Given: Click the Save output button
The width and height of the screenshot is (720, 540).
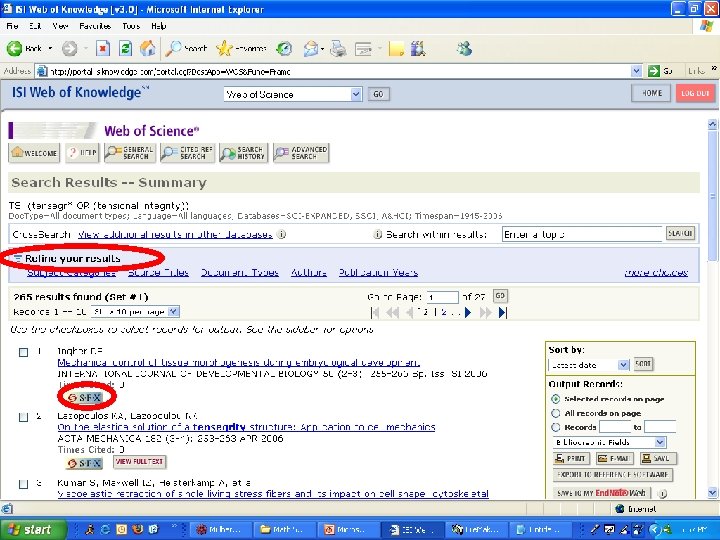Looking at the screenshot, I should [x=658, y=458].
